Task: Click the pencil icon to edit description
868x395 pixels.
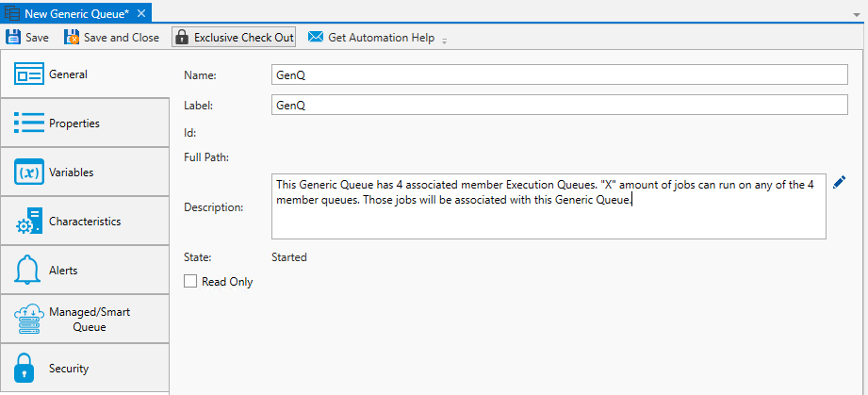Action: pyautogui.click(x=839, y=182)
